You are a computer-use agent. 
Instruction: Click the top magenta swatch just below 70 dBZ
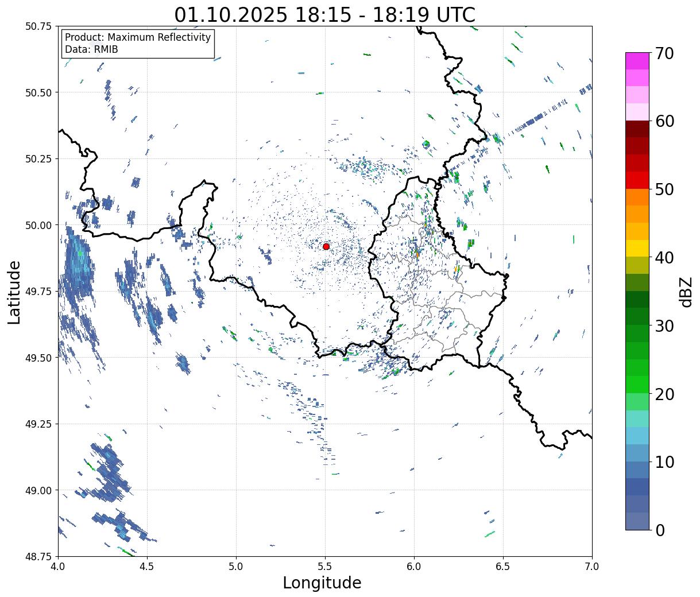tap(637, 61)
